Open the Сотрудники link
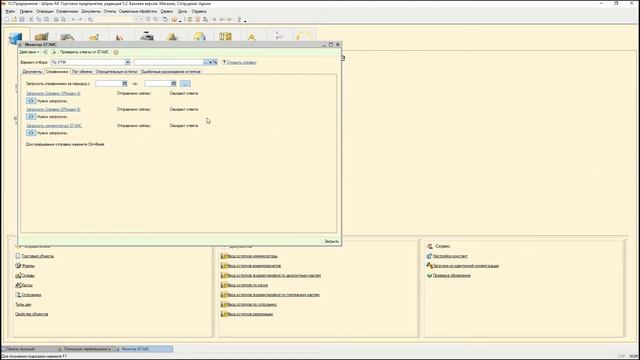This screenshot has width=640, height=360. point(31,295)
